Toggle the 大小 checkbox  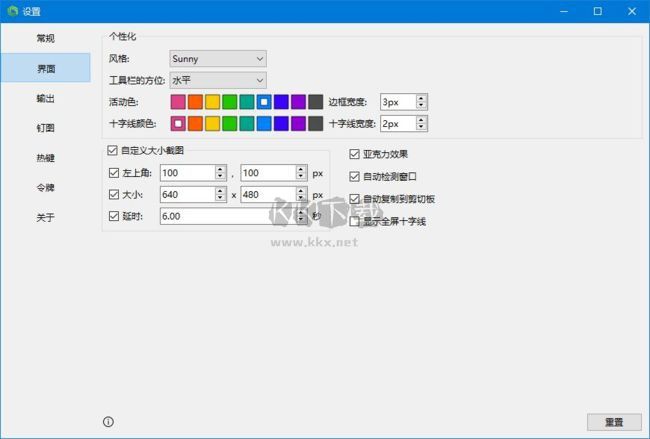pyautogui.click(x=114, y=194)
